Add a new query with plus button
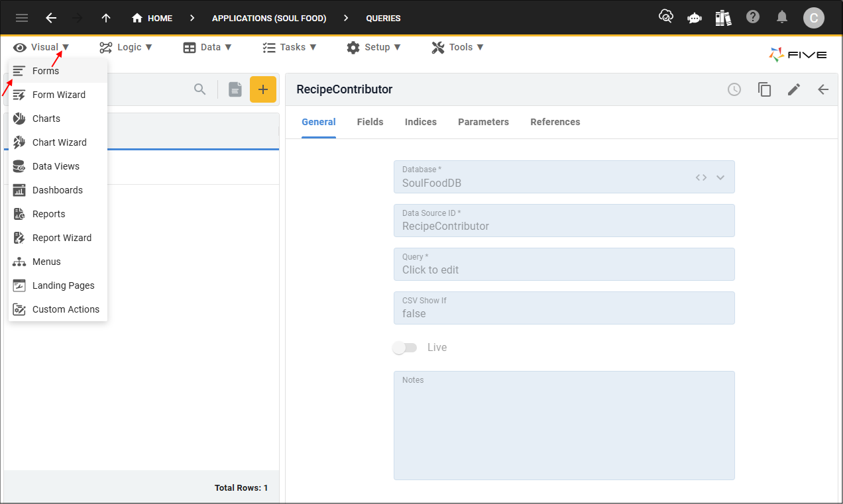843x504 pixels. click(263, 89)
